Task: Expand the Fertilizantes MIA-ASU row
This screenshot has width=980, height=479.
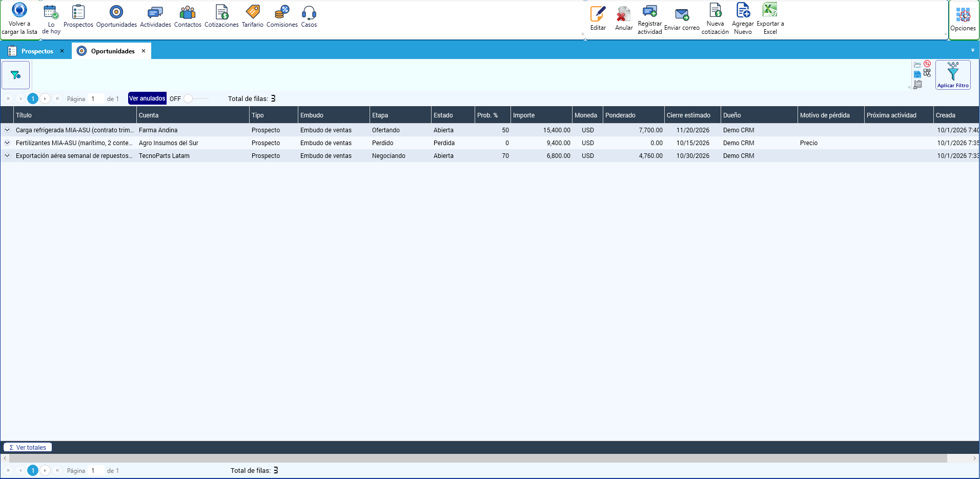Action: tap(7, 143)
